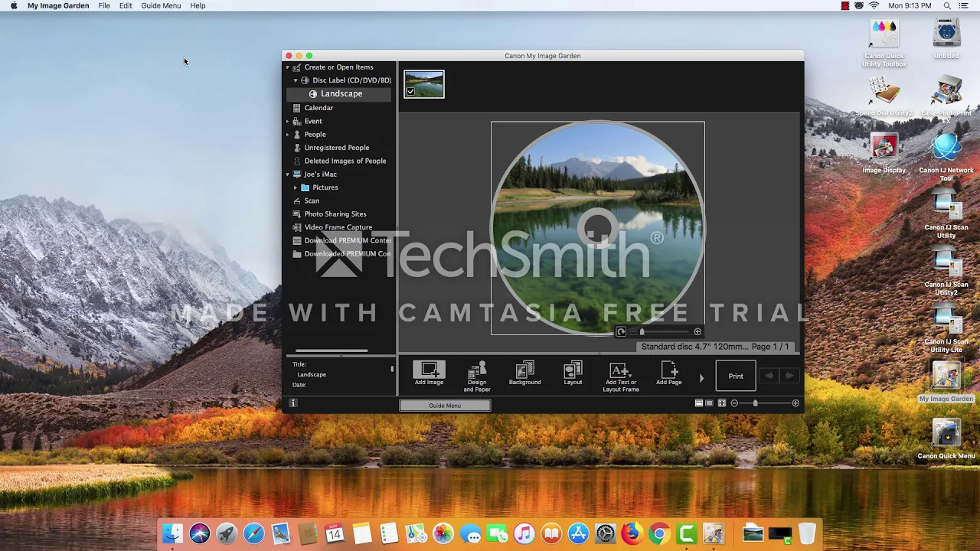The width and height of the screenshot is (980, 551).
Task: Click the circular disc label preview
Action: point(597,228)
